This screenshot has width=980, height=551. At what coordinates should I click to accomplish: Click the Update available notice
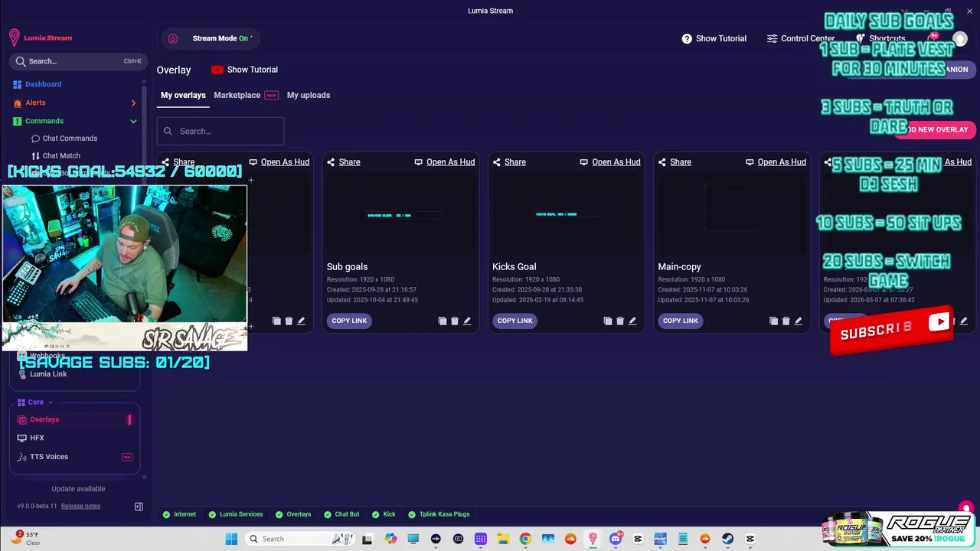click(78, 489)
